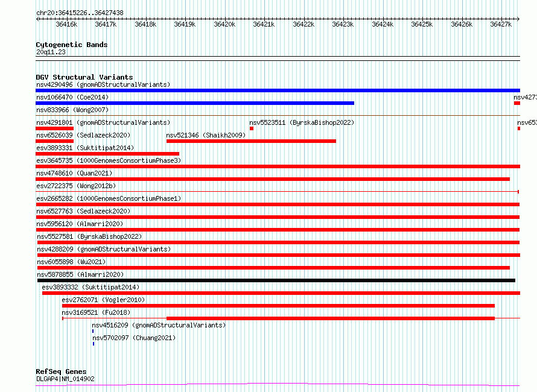The image size is (537, 392).
Task: Click the chr20:36415226..36427438 coordinate label
Action: 80,13
